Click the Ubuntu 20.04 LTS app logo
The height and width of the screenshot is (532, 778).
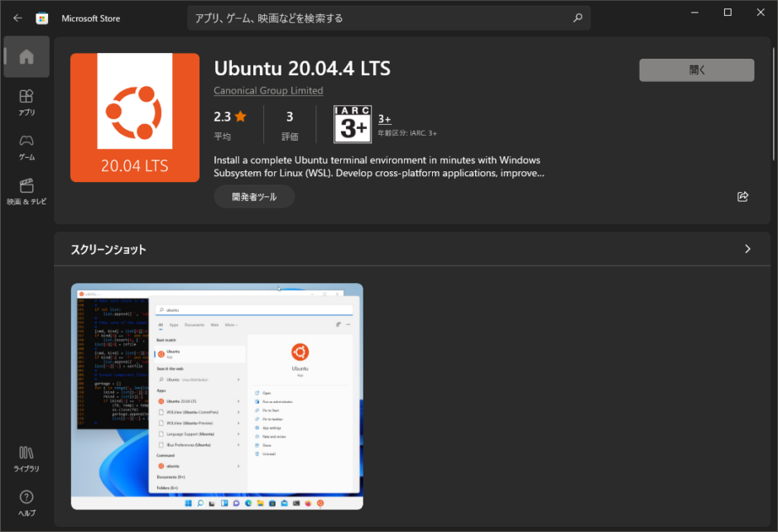click(x=134, y=117)
